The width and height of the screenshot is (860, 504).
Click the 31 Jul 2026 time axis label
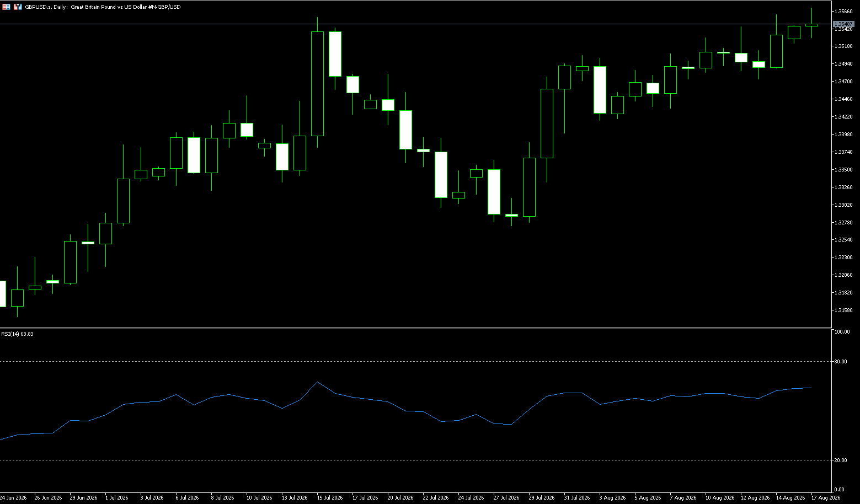(577, 498)
